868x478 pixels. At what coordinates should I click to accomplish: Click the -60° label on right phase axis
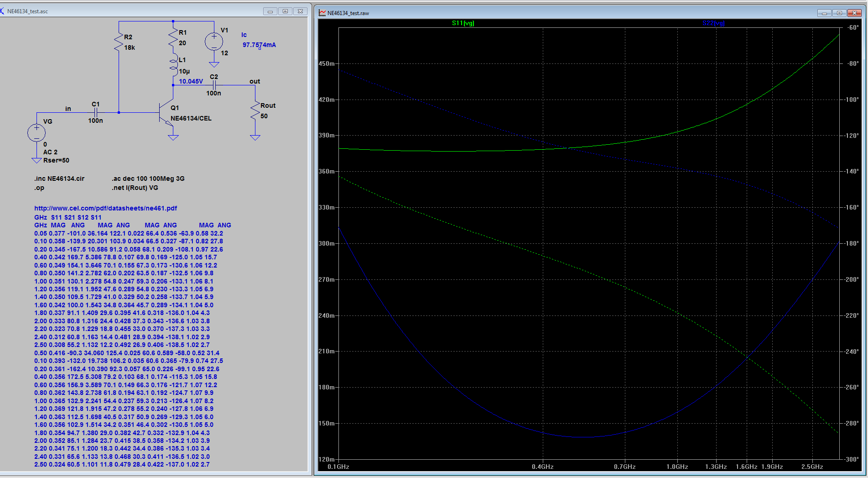click(853, 27)
